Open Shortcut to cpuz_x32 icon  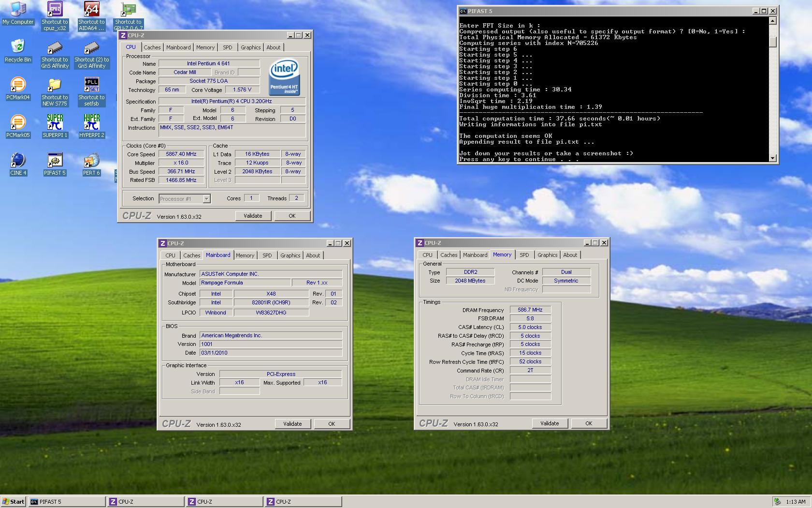(55, 16)
